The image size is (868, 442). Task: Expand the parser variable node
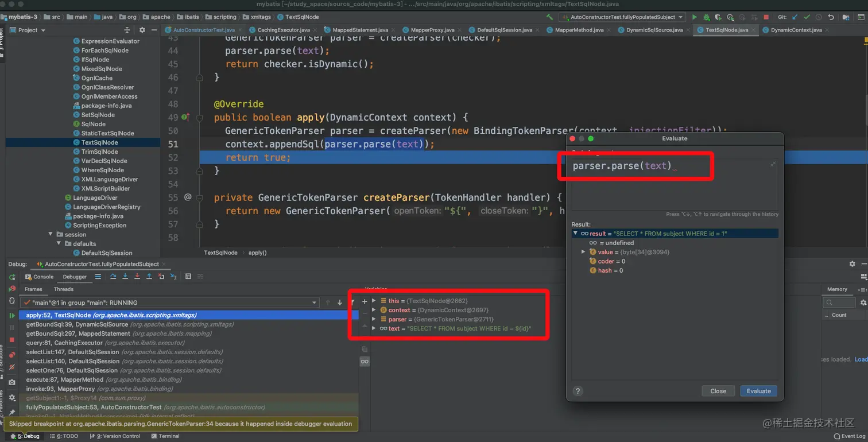[x=374, y=319]
